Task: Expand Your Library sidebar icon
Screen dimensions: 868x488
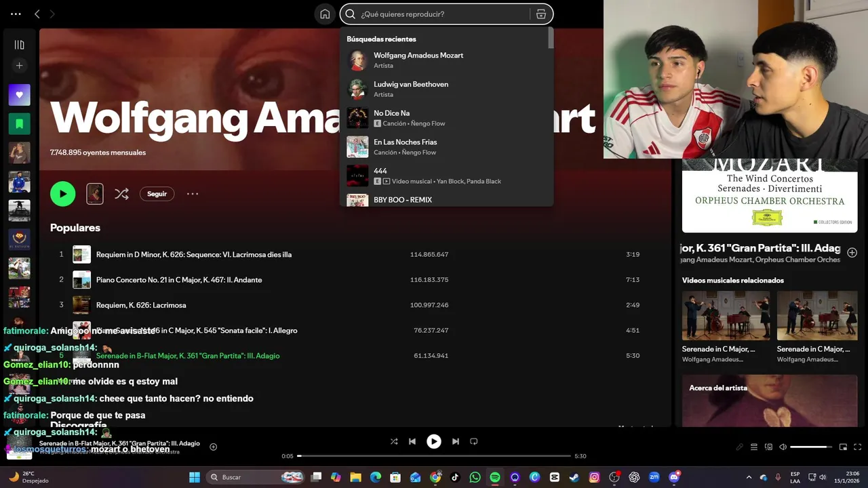Action: 19,45
